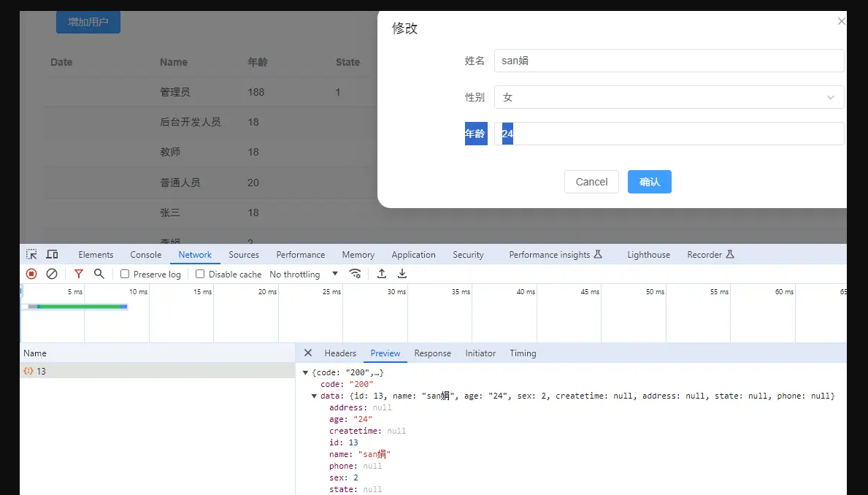Open network conditions wifi icon
Image resolution: width=868 pixels, height=495 pixels.
355,274
